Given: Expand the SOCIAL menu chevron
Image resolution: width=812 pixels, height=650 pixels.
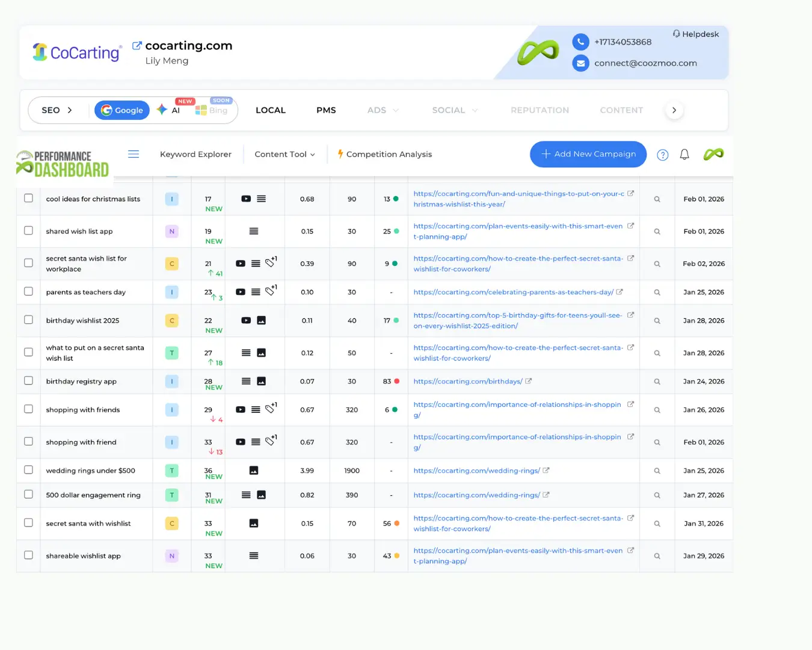Looking at the screenshot, I should (x=476, y=110).
